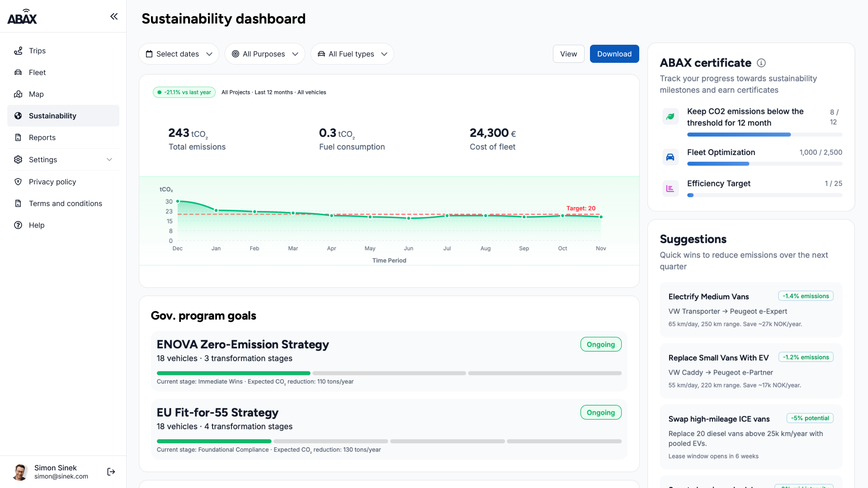The image size is (868, 488).
Task: Click the View button
Action: coord(568,54)
